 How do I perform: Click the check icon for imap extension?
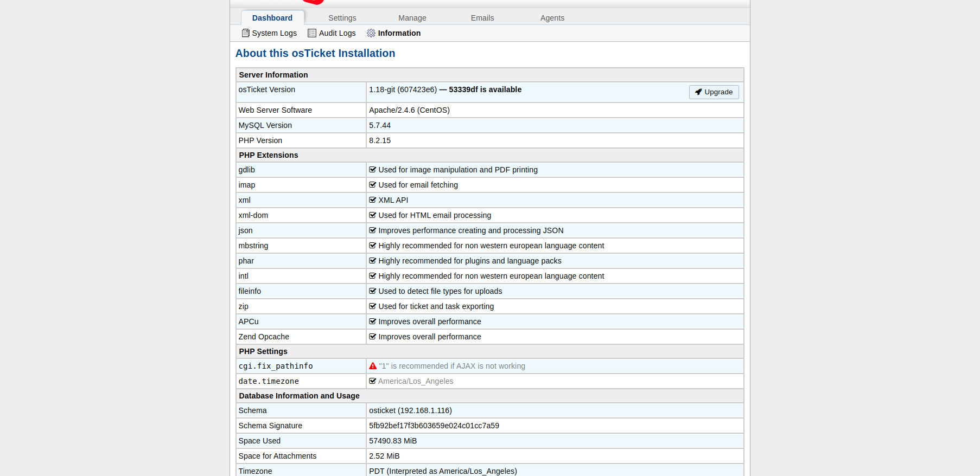[x=373, y=185]
